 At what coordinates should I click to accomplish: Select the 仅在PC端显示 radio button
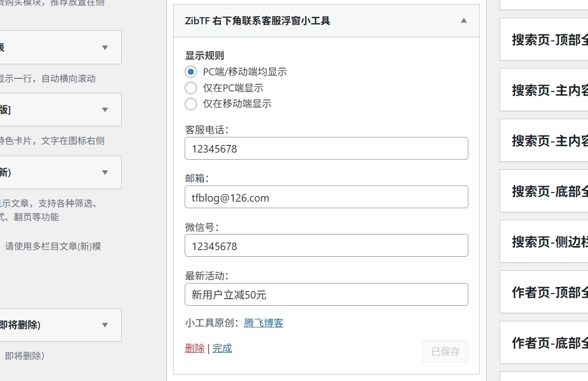(x=191, y=87)
